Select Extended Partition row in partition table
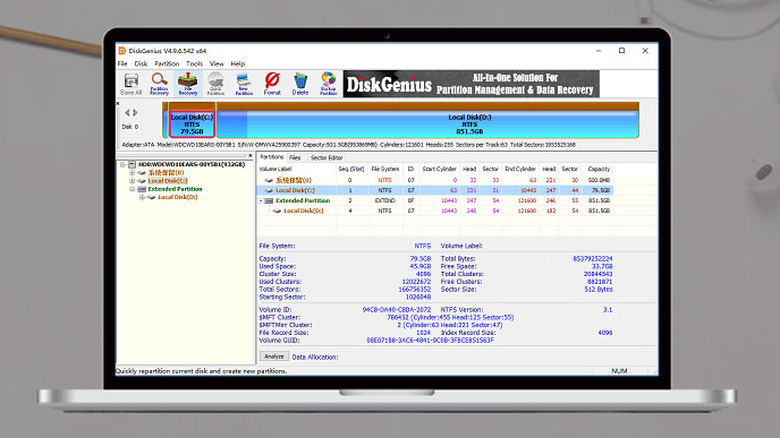This screenshot has width=780, height=438. pos(435,201)
